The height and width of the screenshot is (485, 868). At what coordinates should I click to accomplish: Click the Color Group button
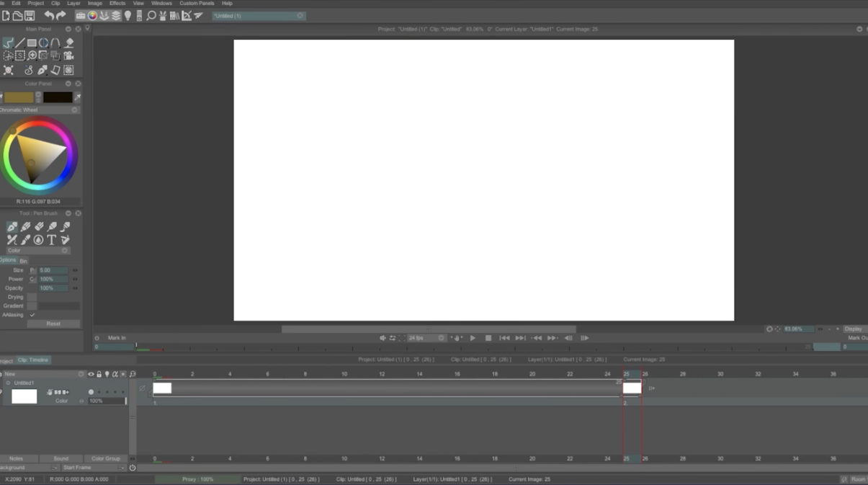pos(106,458)
